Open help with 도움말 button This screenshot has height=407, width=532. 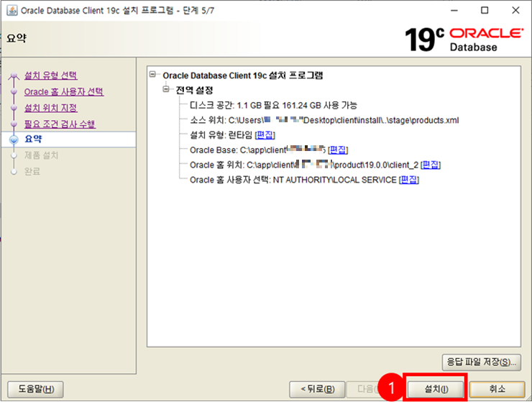tap(36, 389)
